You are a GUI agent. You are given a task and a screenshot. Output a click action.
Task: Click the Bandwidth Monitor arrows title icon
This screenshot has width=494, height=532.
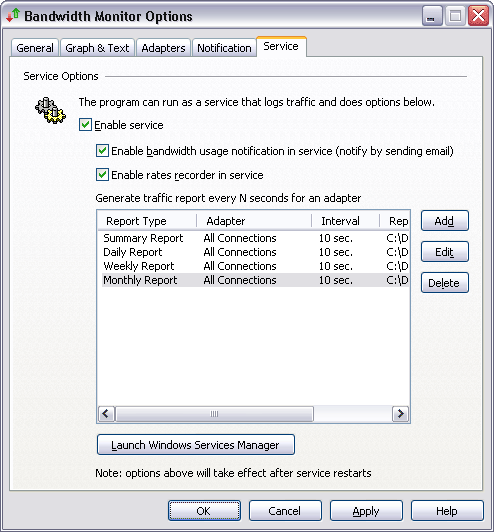click(13, 15)
